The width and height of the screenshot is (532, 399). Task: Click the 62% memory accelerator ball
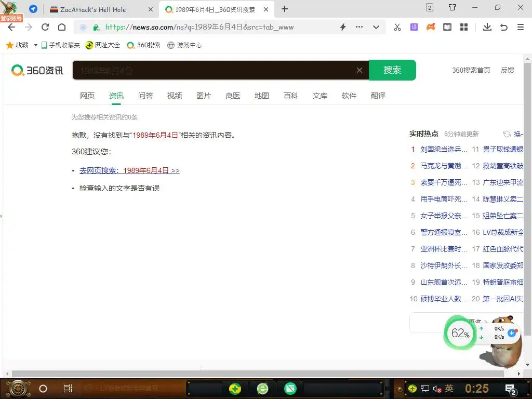click(x=460, y=333)
